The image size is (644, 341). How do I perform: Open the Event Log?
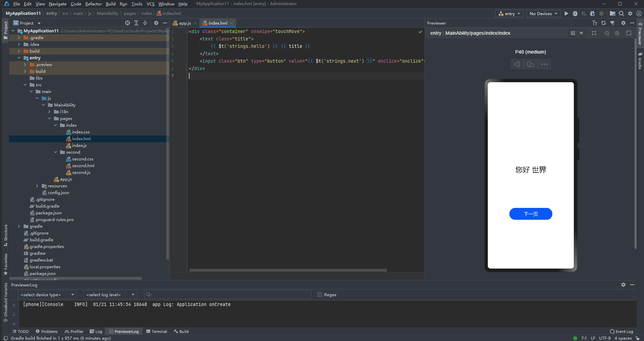click(x=621, y=332)
